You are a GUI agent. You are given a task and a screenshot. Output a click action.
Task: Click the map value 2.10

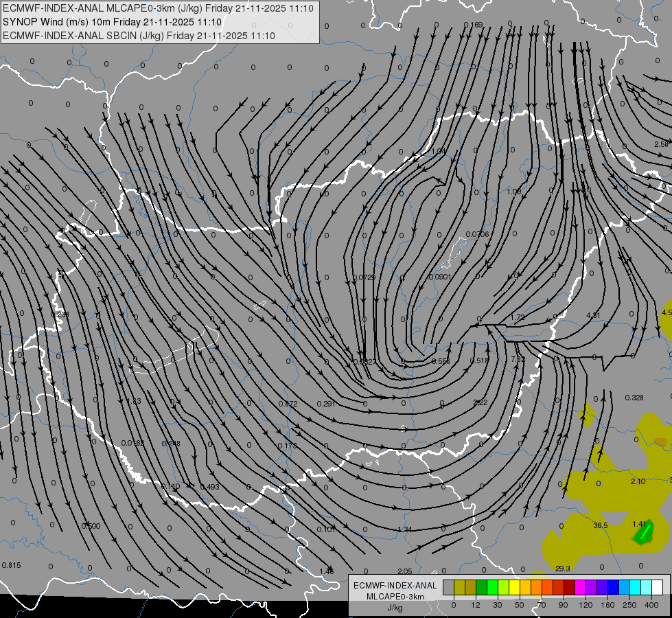[x=638, y=481]
